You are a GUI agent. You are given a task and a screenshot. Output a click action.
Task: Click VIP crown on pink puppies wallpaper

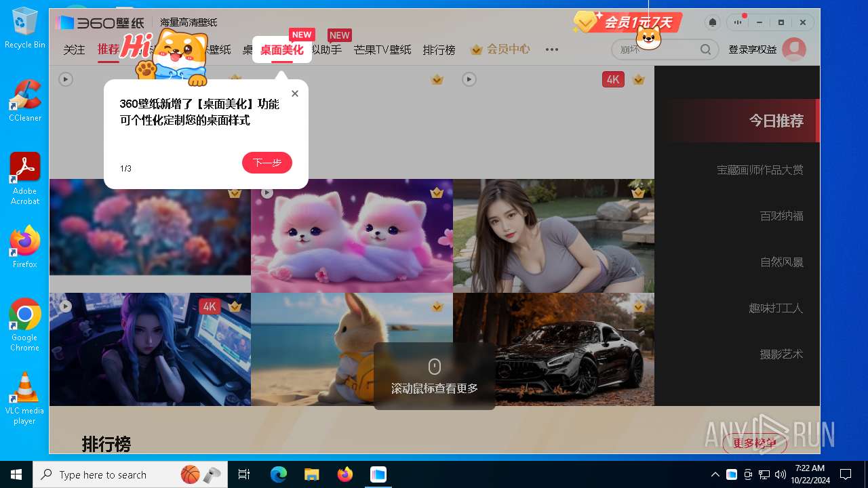(x=437, y=193)
